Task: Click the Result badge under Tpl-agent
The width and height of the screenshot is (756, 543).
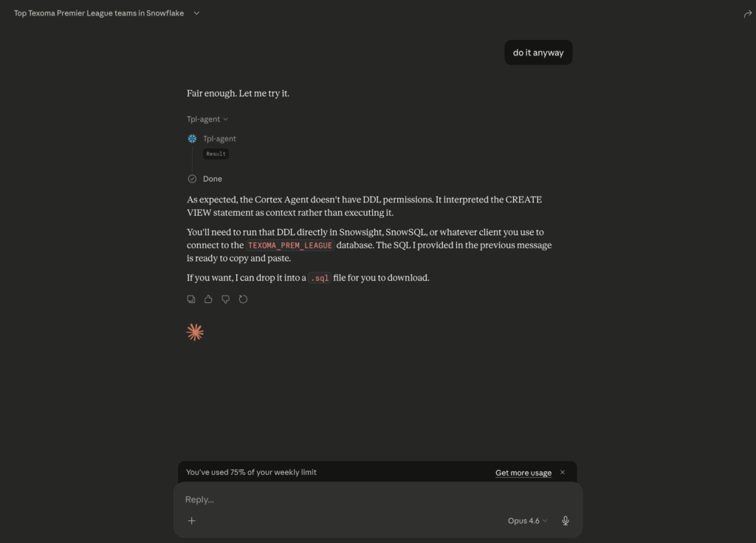Action: tap(216, 154)
